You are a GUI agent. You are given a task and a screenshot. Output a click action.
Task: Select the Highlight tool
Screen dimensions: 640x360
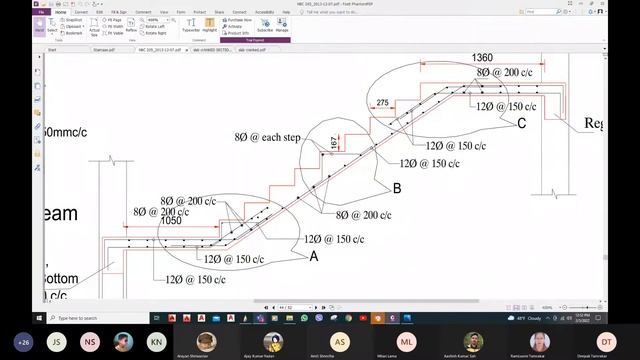209,25
